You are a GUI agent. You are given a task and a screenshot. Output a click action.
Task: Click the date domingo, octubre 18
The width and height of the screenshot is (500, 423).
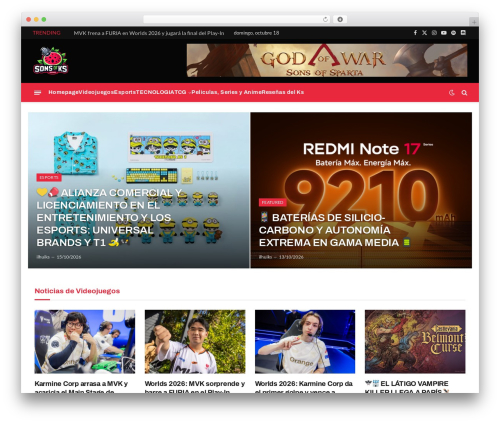[256, 33]
